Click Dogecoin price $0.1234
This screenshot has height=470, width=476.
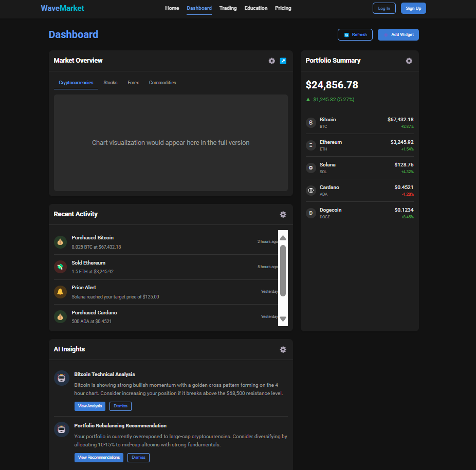404,210
